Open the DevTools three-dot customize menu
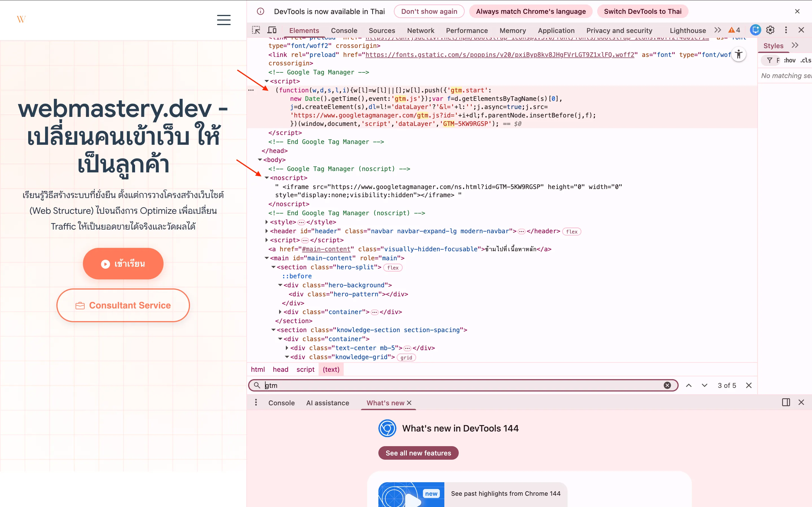 (x=785, y=30)
